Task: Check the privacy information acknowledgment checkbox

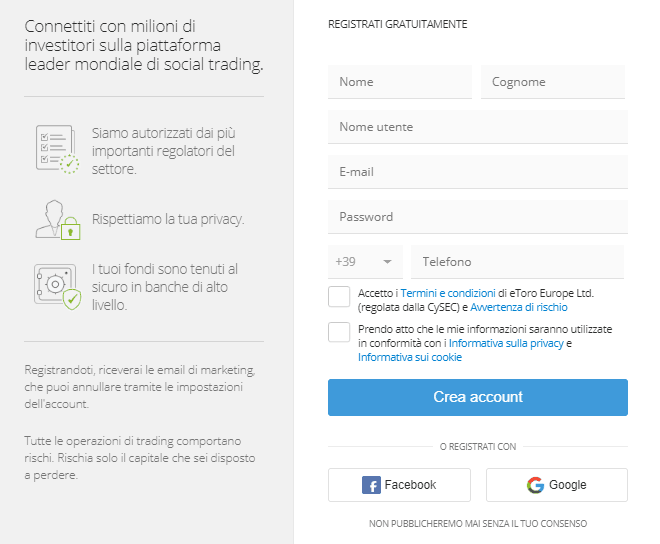Action: coord(339,333)
